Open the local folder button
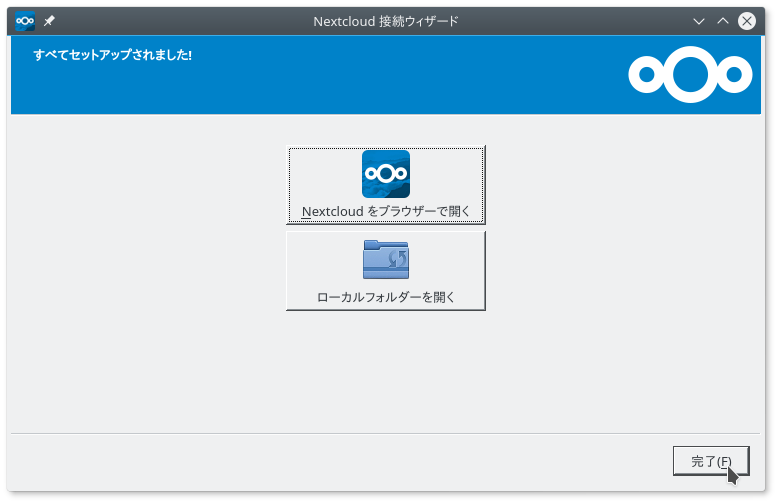 (x=386, y=271)
